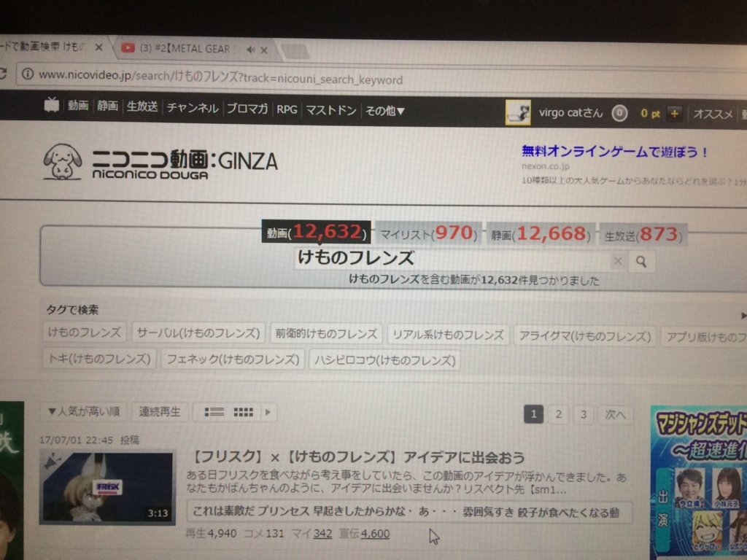The width and height of the screenshot is (747, 560).
Task: Click the YouTube favicon on the second tab
Action: (x=128, y=47)
